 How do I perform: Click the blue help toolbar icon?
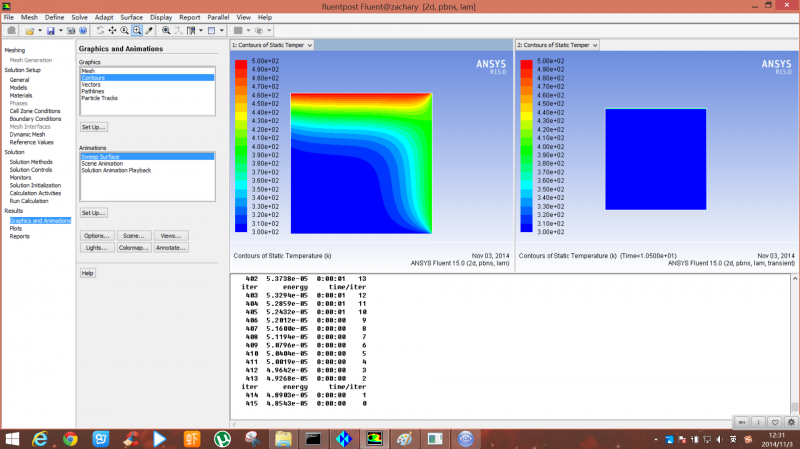[x=83, y=30]
